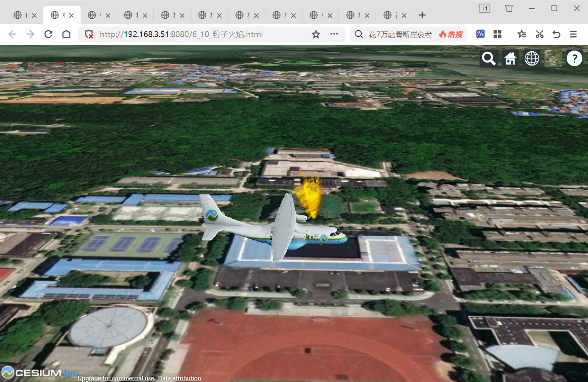The width and height of the screenshot is (588, 382).
Task: Go back to previous page
Action: pos(12,34)
